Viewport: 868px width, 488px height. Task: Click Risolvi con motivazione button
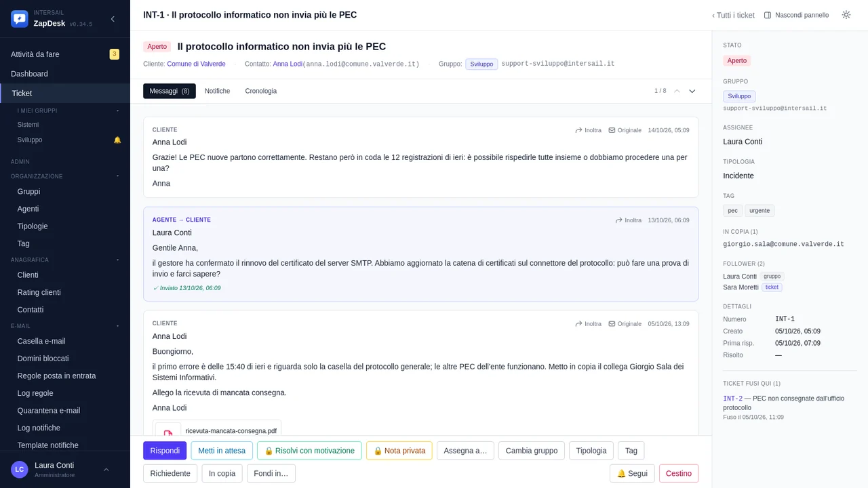tap(309, 451)
